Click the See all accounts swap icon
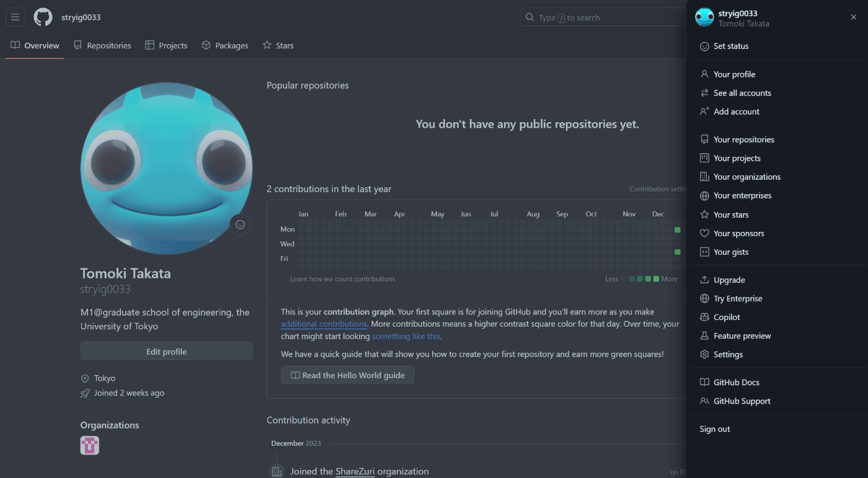868x478 pixels. coord(704,93)
